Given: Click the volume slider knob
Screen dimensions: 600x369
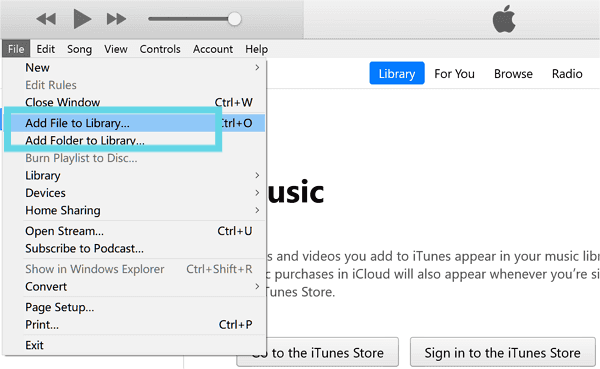Looking at the screenshot, I should (234, 19).
